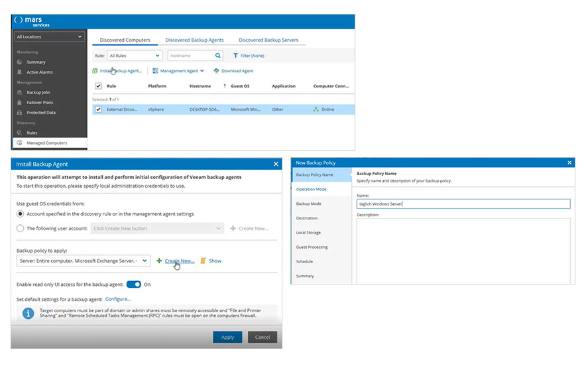Open the Rule 'All Rules' dropdown
This screenshot has width=588, height=374.
click(x=135, y=56)
